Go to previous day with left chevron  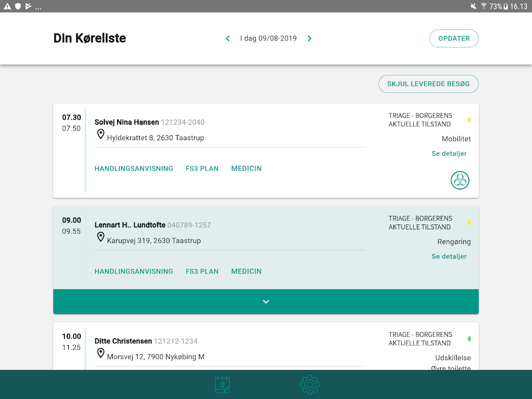coord(228,39)
